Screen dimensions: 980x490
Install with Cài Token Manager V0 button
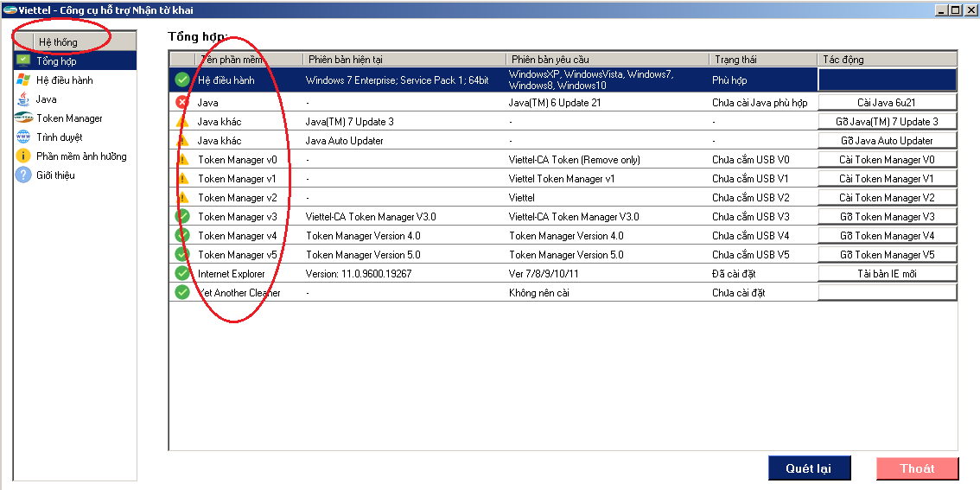[x=887, y=159]
